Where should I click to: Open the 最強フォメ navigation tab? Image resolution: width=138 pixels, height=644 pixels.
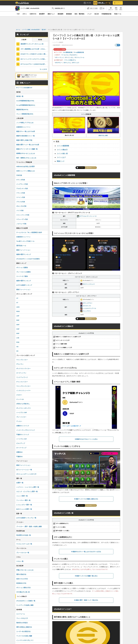(x=51, y=14)
